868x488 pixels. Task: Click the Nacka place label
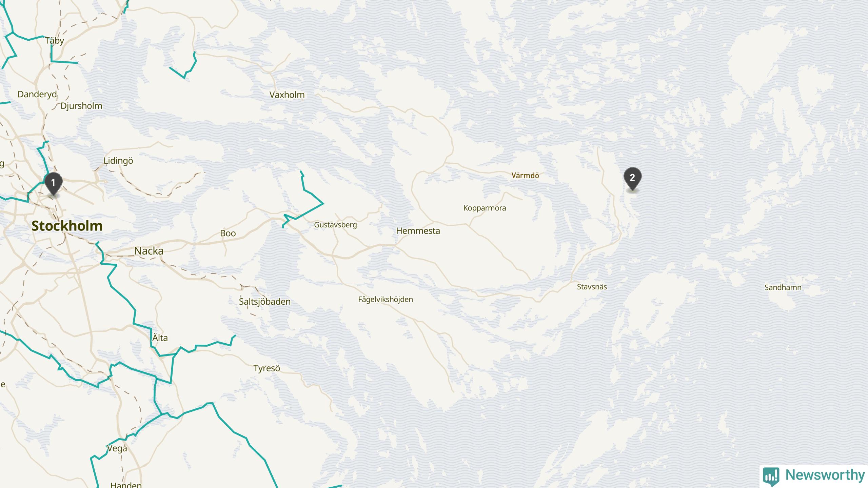click(x=149, y=251)
